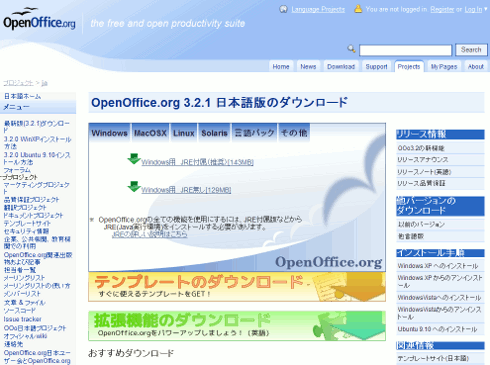Open WindowsVistaへのインストール link
Screen dimensions: 490x365
click(x=439, y=297)
